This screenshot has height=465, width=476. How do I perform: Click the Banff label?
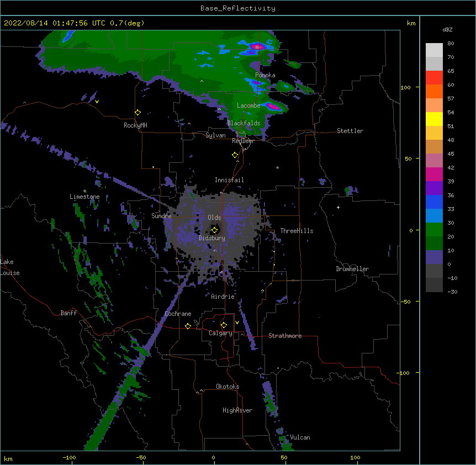pyautogui.click(x=68, y=313)
